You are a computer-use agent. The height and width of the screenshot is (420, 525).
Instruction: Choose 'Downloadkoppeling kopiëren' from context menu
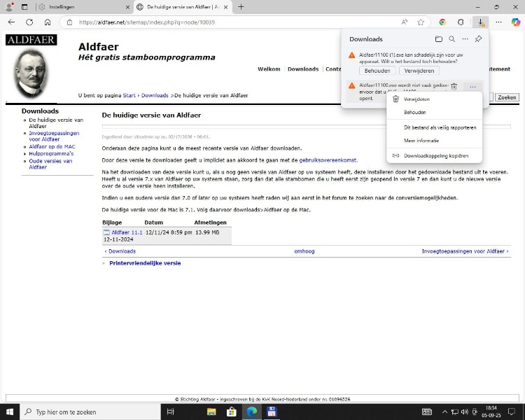click(x=435, y=155)
